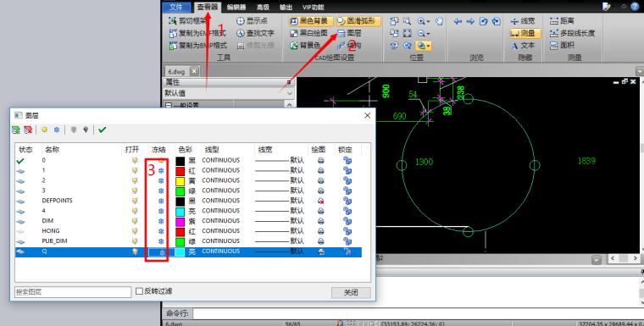
Task: Click the lock icon for layer 1
Action: (x=347, y=170)
